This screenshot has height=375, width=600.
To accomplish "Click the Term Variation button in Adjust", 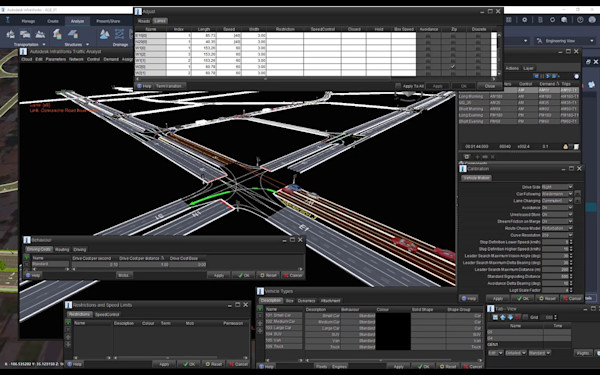I will (x=169, y=86).
